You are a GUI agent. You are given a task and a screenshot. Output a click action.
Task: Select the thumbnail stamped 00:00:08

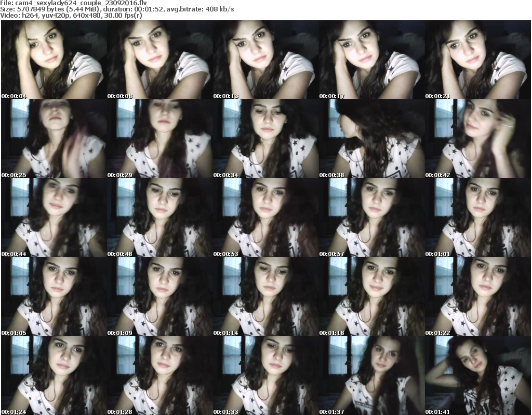160,60
